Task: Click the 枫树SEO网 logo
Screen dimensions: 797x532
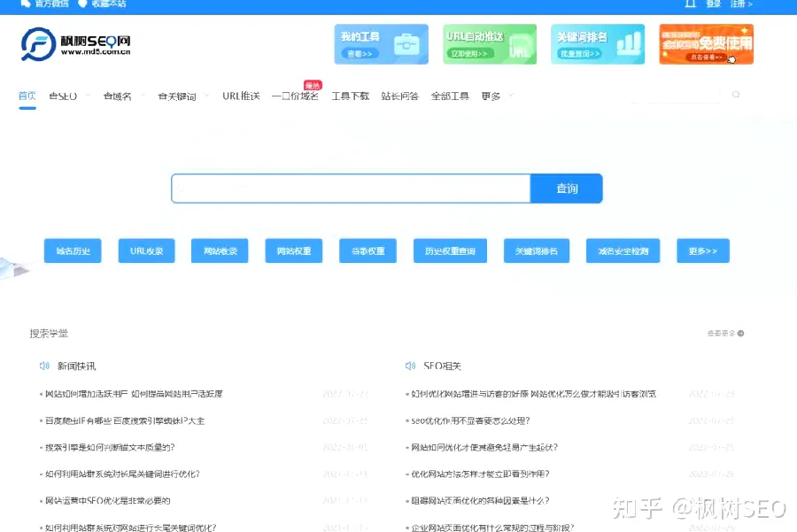Action: coord(76,44)
